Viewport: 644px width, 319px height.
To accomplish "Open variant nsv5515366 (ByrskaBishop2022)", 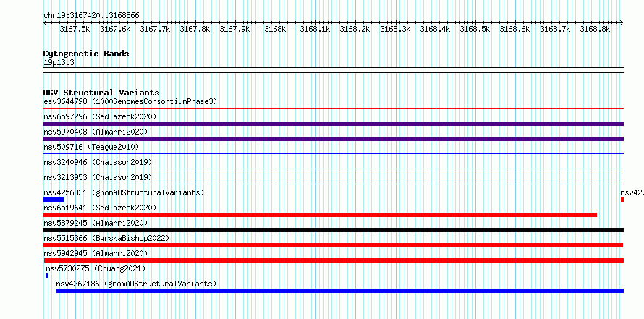I will tap(106, 238).
